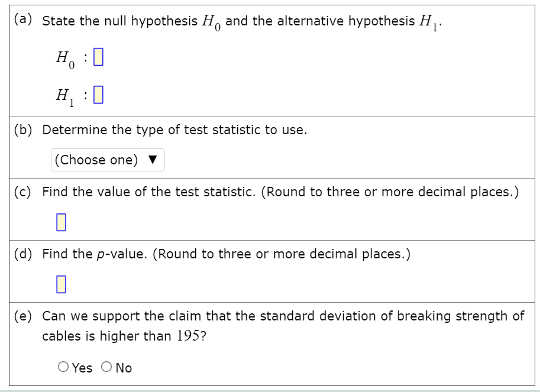The image size is (540, 392).
Task: Select a test statistic type from the dropdown
Action: [x=107, y=160]
